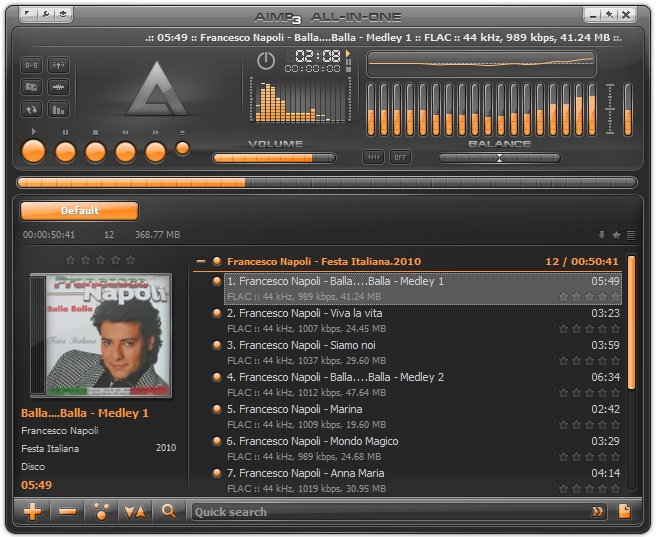This screenshot has width=656, height=537.
Task: Select track 6 Mondo Magico
Action: [x=423, y=448]
